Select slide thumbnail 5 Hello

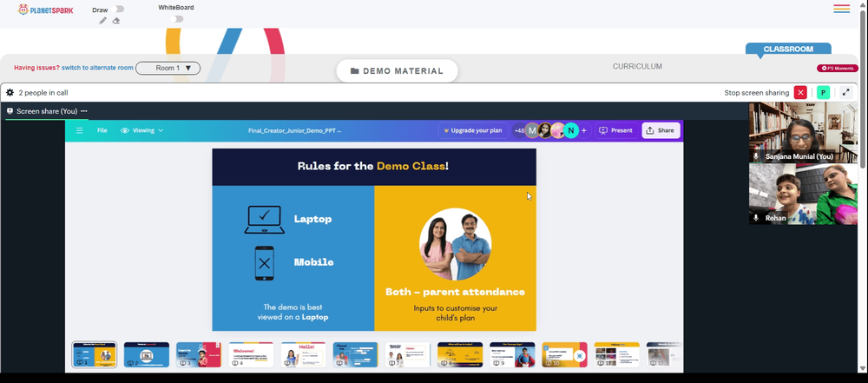303,354
